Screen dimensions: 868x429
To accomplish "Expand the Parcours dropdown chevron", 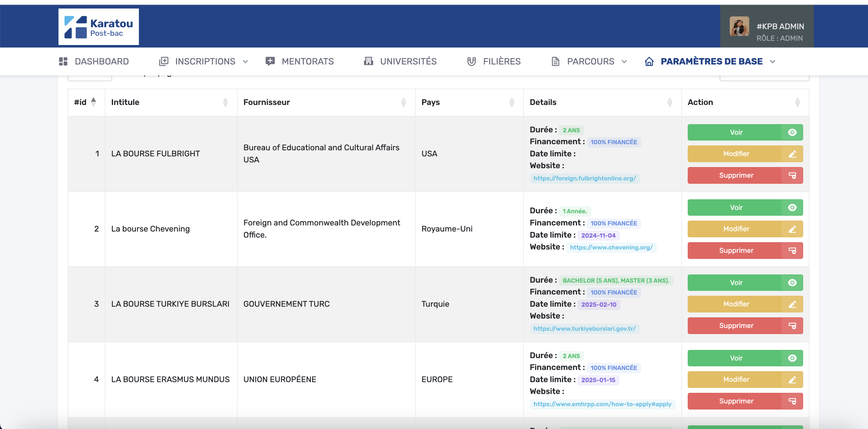I will click(x=624, y=62).
